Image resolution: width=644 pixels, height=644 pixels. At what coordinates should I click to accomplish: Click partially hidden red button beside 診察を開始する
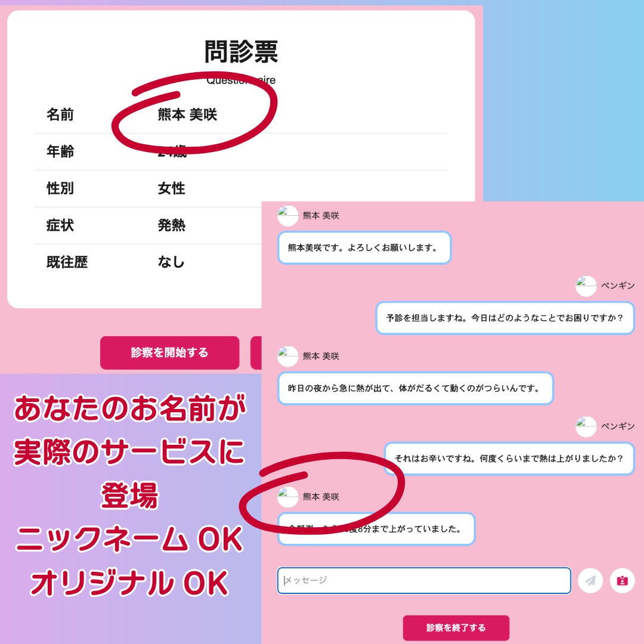coord(256,352)
